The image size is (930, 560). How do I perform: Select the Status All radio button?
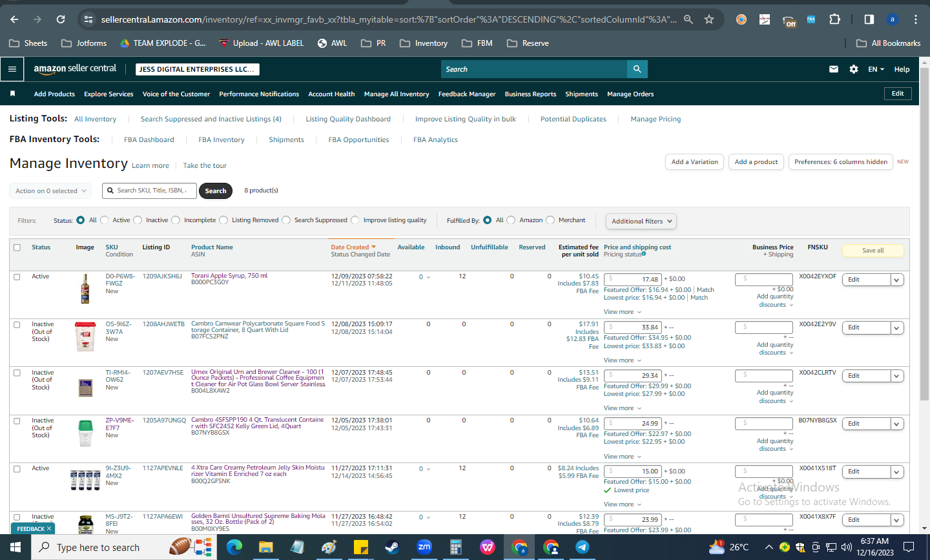point(80,220)
